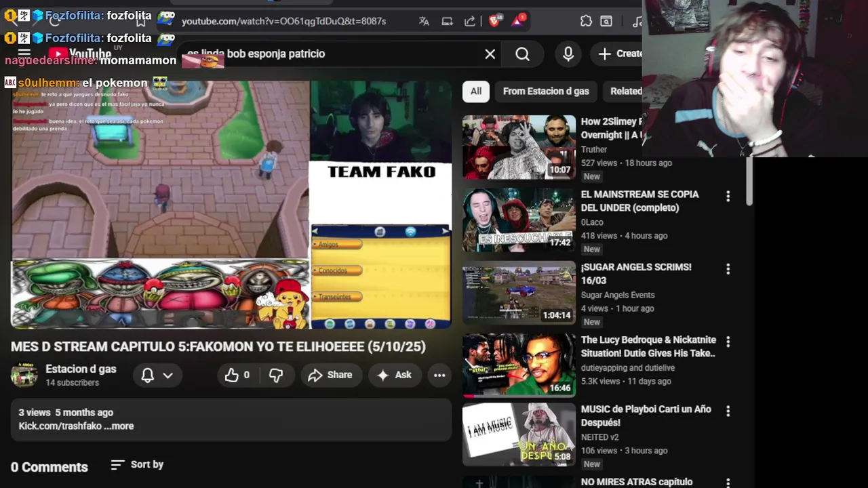868x488 pixels.
Task: Click the cast/install icon in address bar
Action: tap(447, 21)
